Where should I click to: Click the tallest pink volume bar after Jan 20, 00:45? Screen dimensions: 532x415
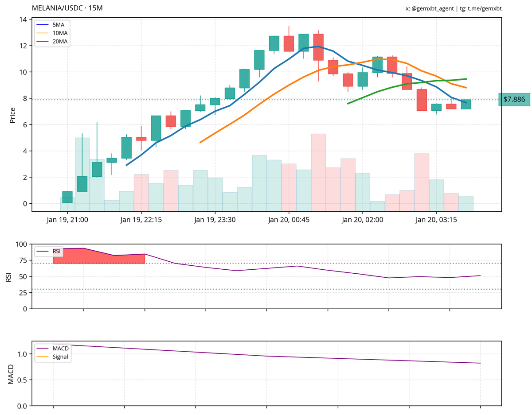318,172
